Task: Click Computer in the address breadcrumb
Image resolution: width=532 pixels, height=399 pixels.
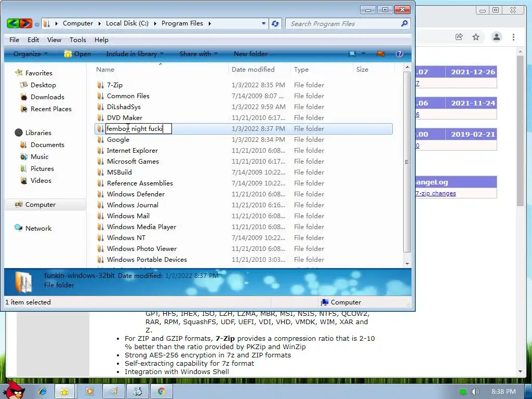Action: click(78, 23)
